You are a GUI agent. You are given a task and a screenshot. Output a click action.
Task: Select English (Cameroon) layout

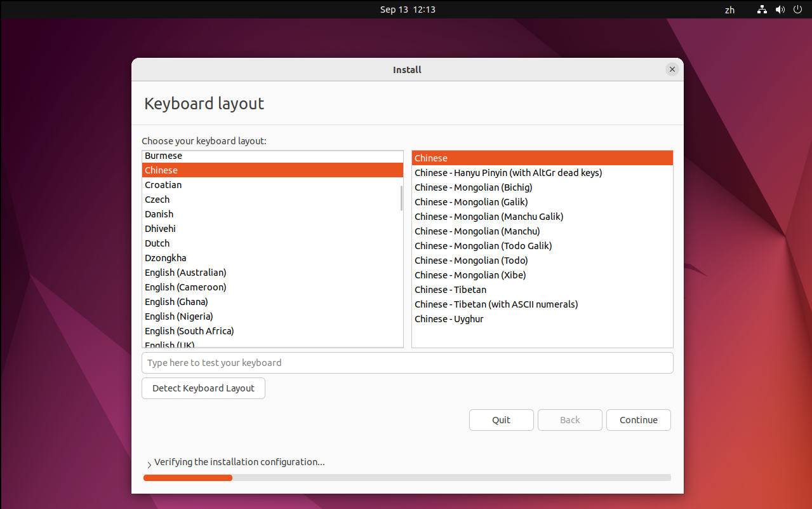(272, 287)
